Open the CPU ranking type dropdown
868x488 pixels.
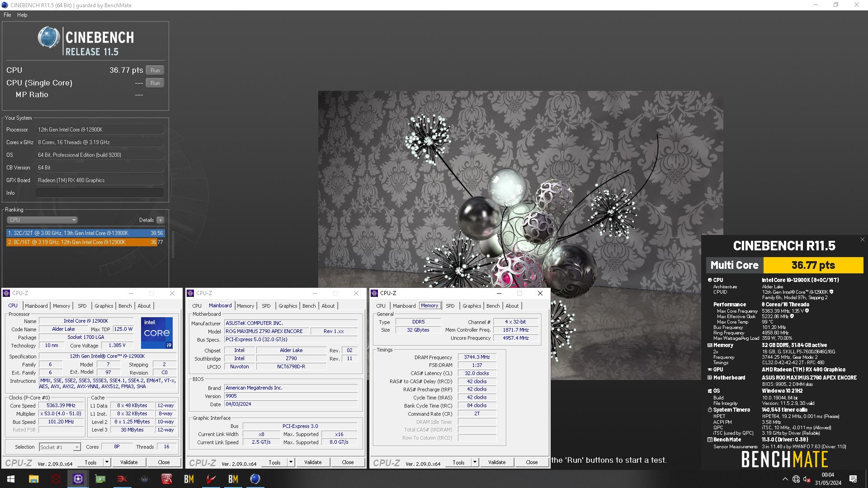pos(42,220)
